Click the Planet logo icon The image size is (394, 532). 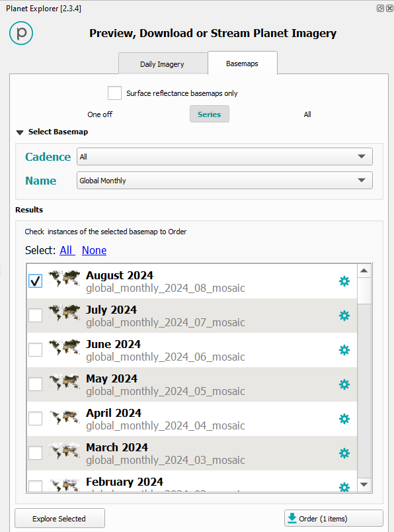tap(21, 33)
